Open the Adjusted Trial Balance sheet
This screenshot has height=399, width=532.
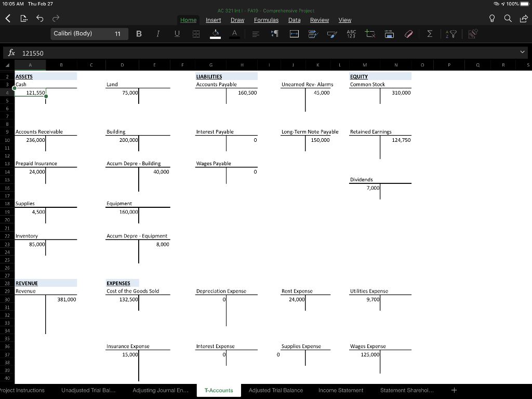[275, 390]
